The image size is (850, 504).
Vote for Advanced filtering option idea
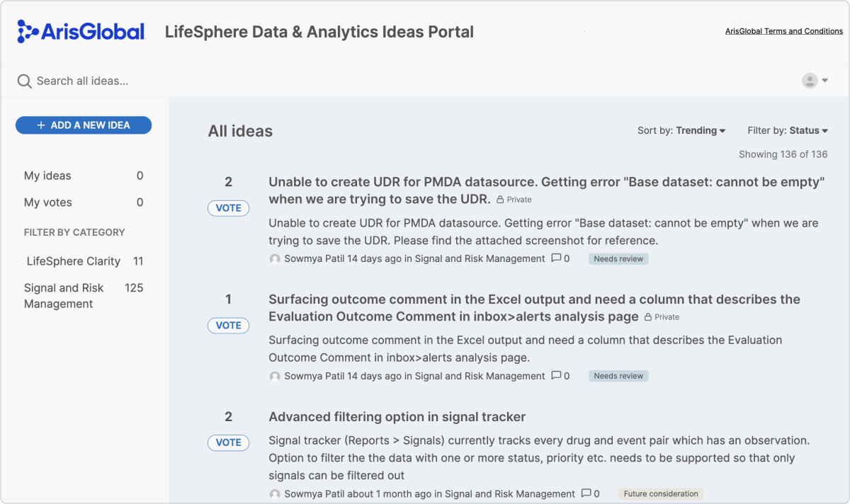coord(228,442)
